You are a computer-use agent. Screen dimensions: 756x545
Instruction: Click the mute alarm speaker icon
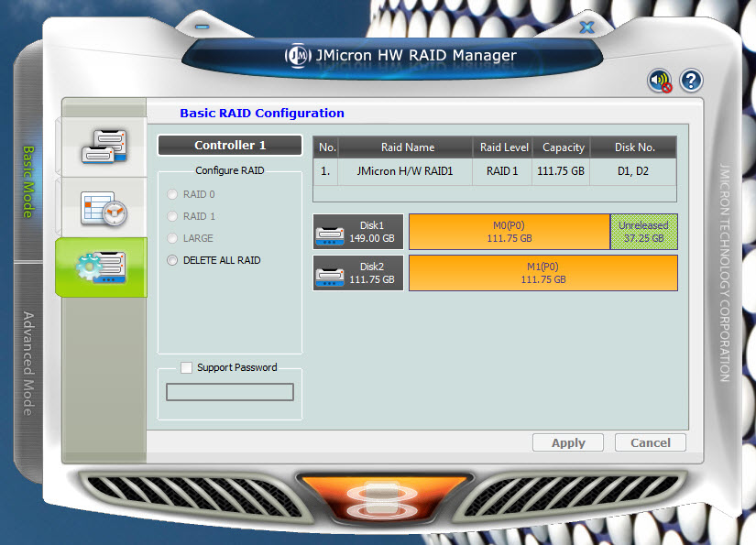tap(660, 81)
